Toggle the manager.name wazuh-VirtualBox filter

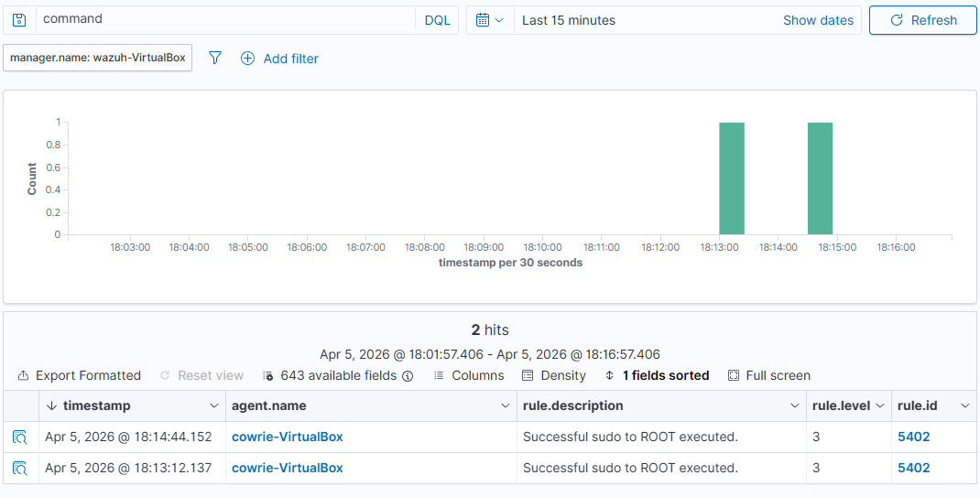[x=98, y=58]
